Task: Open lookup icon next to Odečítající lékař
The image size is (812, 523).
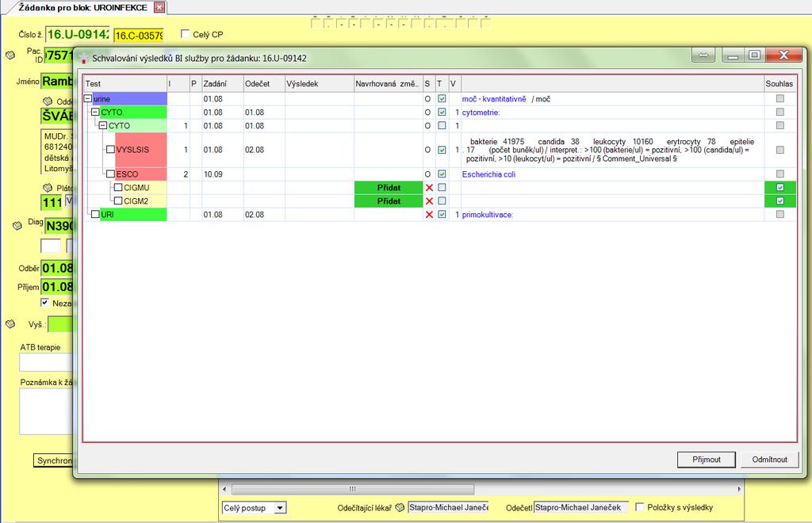Action: [x=400, y=507]
